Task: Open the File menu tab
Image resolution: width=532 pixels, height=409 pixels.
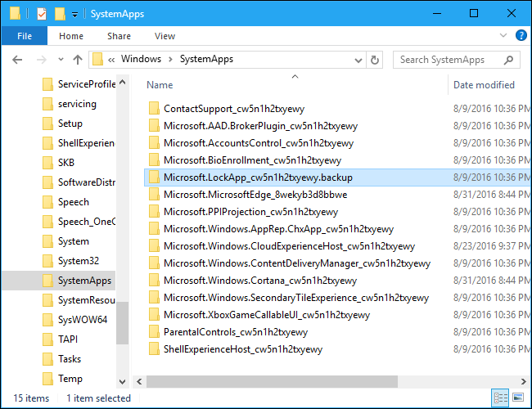Action: tap(25, 36)
